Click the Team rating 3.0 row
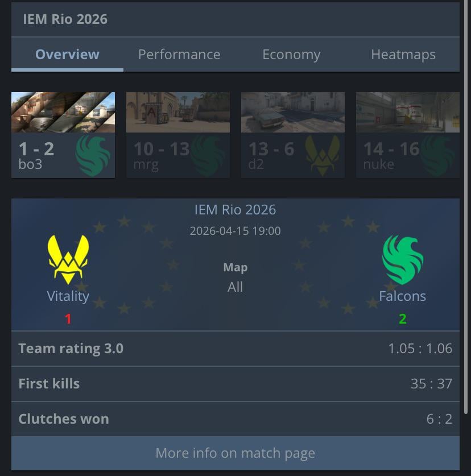The image size is (471, 476). tap(235, 349)
